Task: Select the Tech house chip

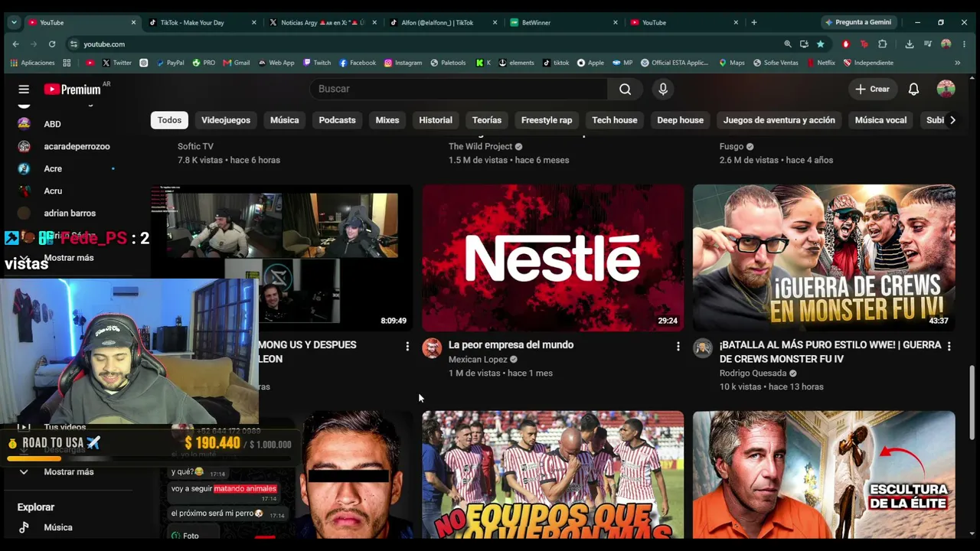Action: (615, 120)
